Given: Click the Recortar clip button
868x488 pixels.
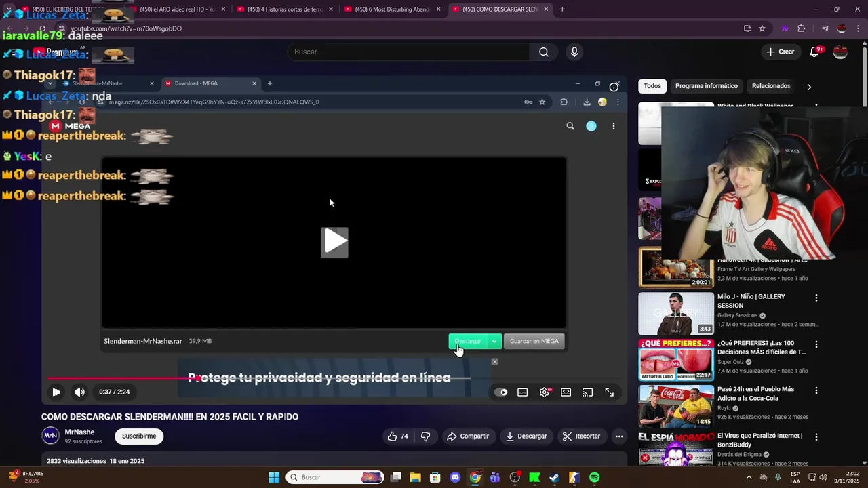Looking at the screenshot, I should pos(581,436).
